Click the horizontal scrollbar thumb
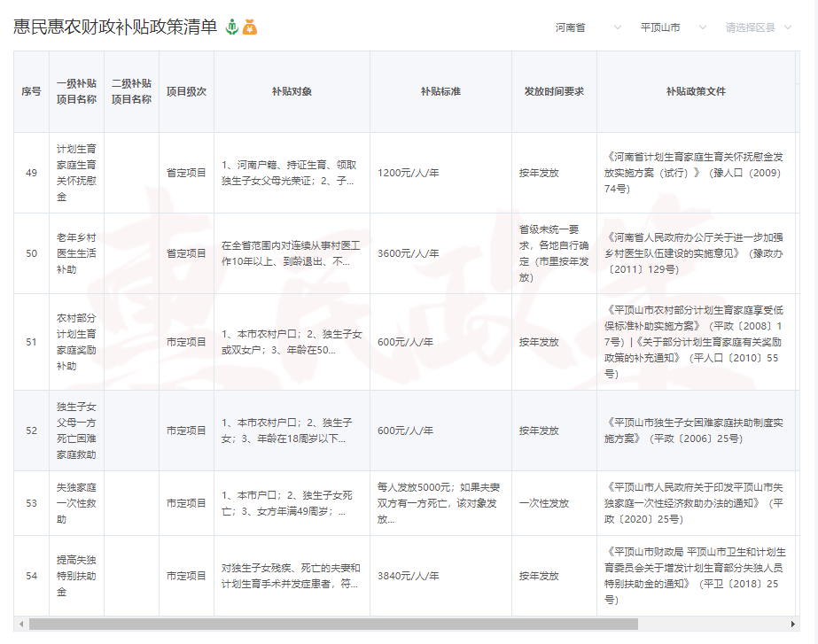The height and width of the screenshot is (644, 818). (333, 625)
